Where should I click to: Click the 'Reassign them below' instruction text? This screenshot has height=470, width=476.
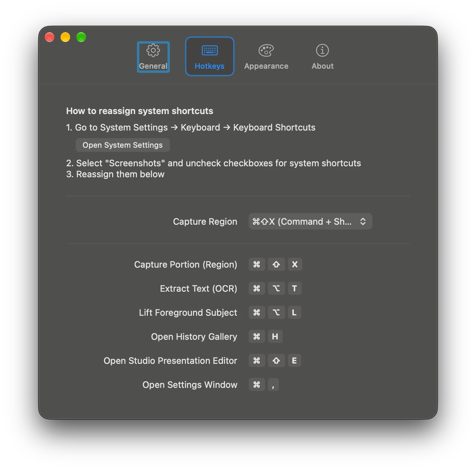point(115,174)
